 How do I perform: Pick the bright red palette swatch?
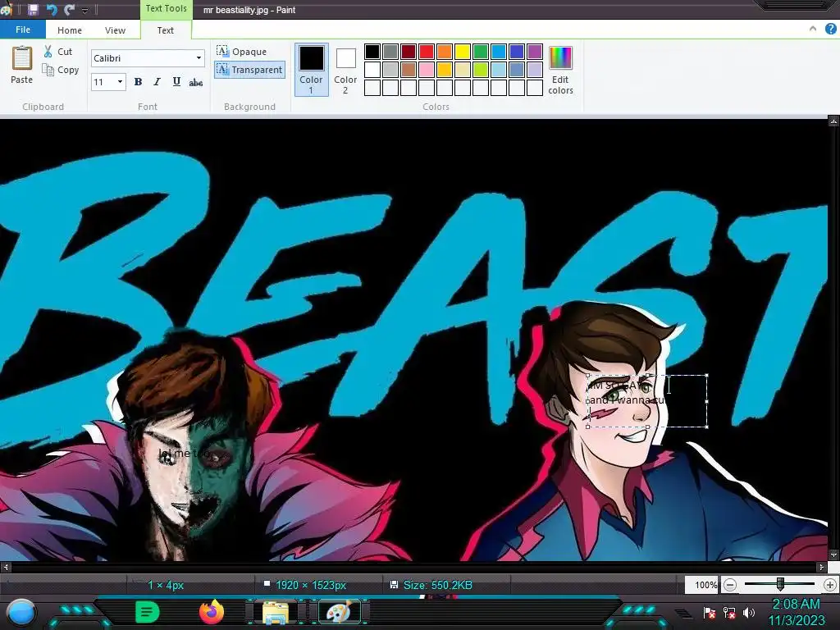pyautogui.click(x=427, y=52)
